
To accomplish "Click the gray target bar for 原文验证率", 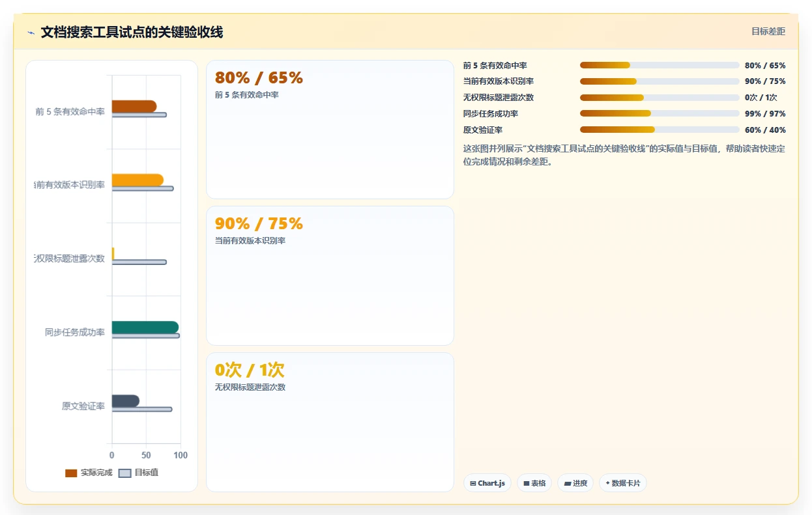I will 142,410.
